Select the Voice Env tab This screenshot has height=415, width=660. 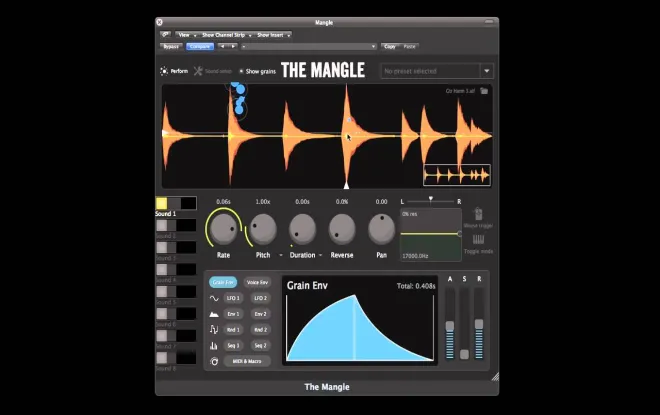click(x=257, y=282)
